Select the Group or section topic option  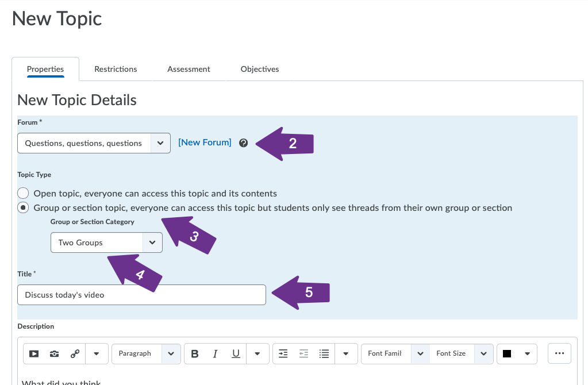23,208
